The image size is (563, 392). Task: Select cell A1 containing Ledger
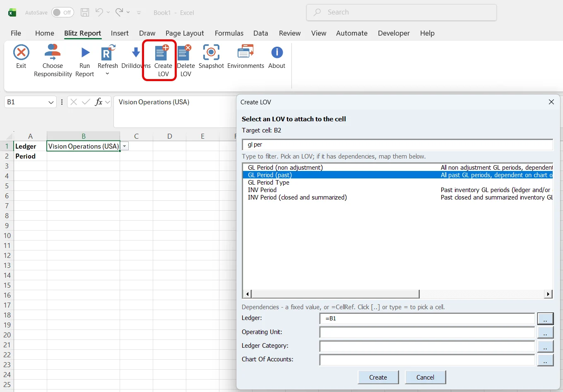[30, 146]
